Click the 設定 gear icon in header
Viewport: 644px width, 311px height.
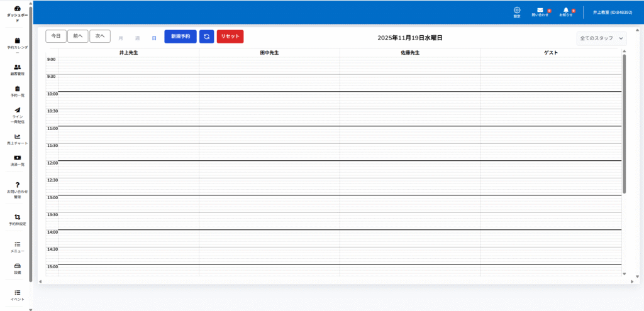517,10
